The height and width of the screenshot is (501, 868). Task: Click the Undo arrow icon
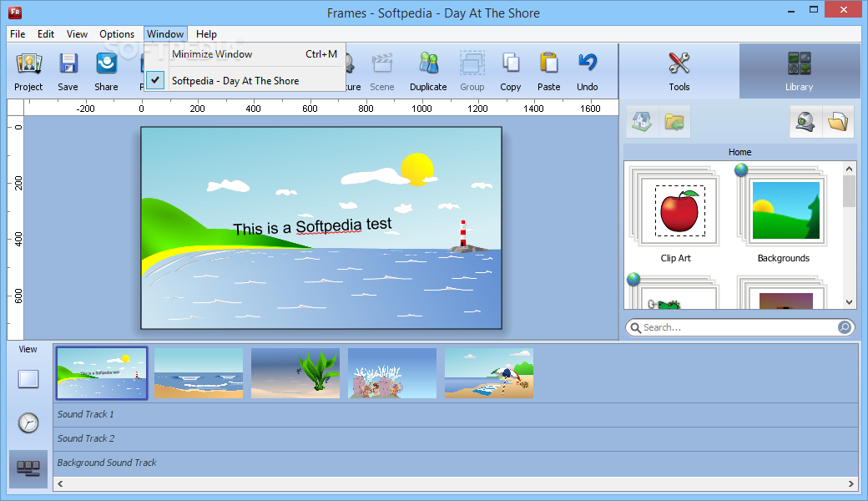coord(588,63)
